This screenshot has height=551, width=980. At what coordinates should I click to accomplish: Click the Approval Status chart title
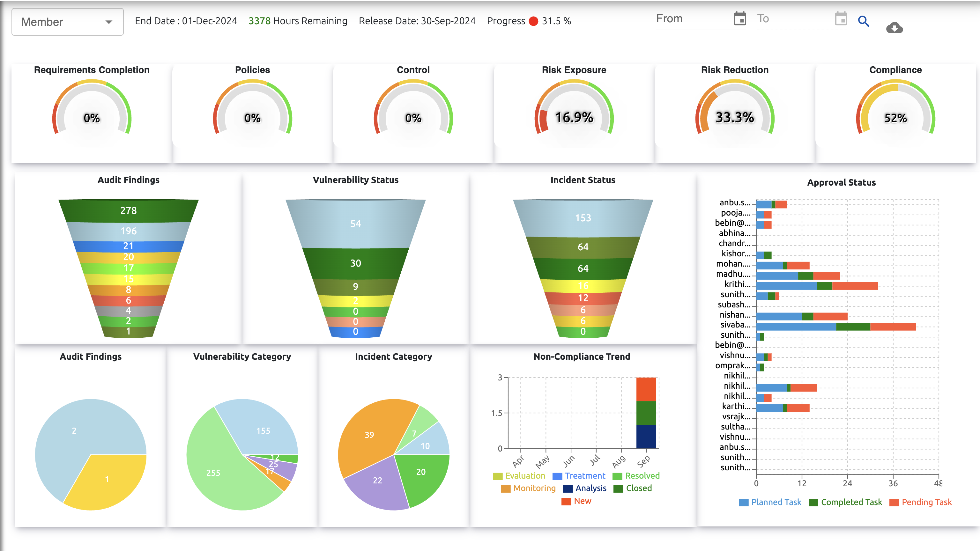pos(842,182)
